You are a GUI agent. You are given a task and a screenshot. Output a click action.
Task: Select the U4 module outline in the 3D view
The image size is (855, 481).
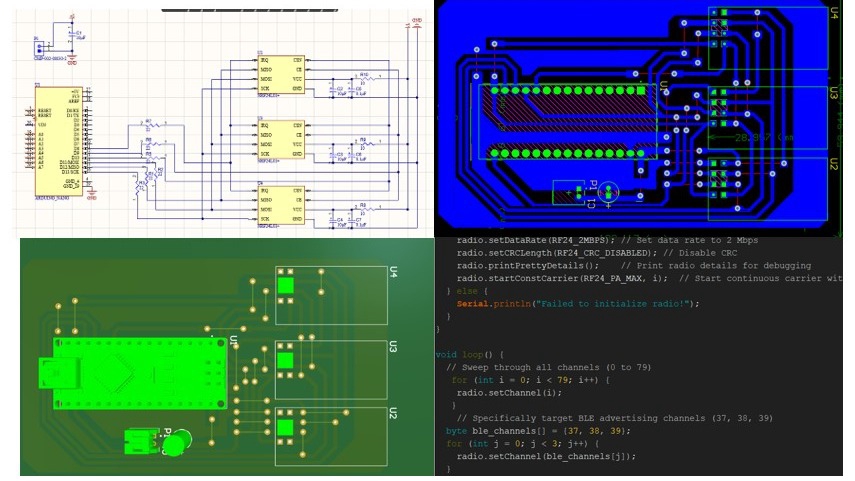point(330,295)
